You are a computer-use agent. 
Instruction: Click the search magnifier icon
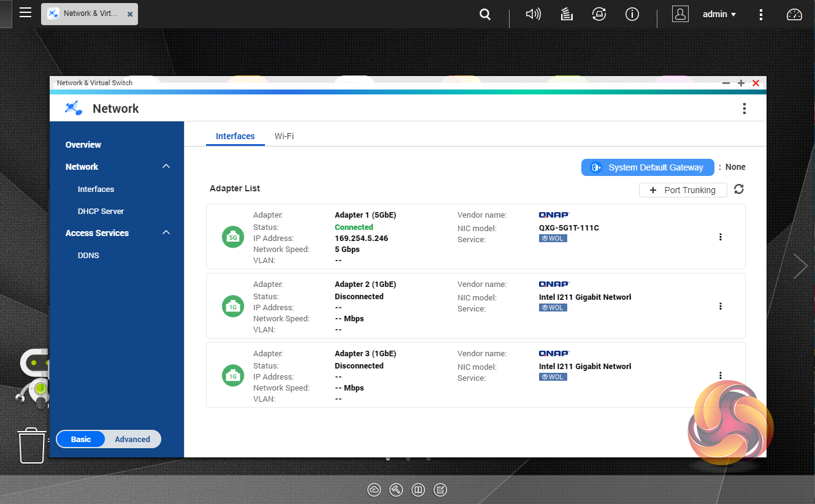(x=485, y=14)
